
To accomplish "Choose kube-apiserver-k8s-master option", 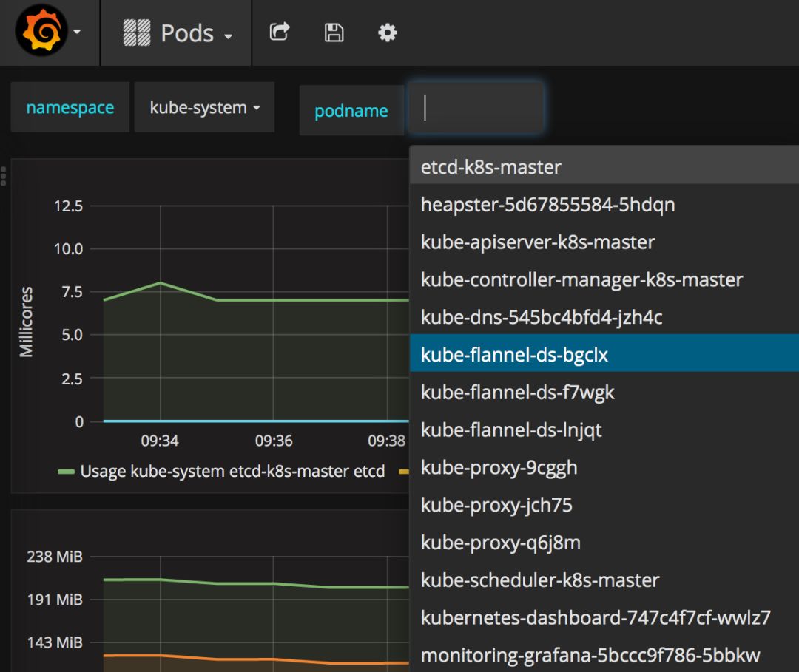I will [604, 242].
